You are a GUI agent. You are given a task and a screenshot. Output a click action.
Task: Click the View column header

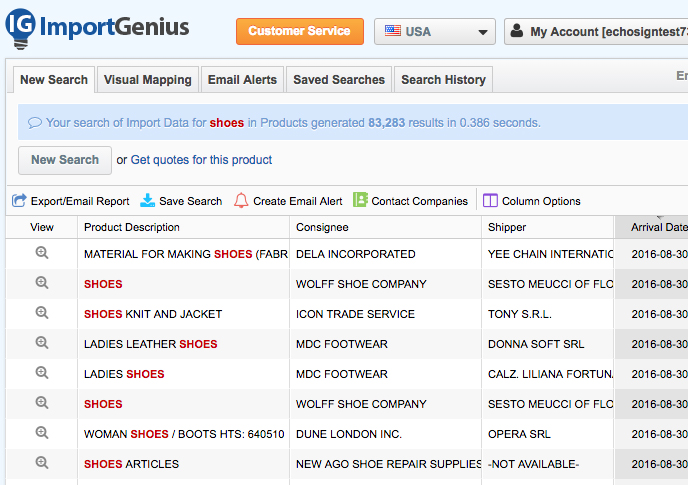click(x=42, y=227)
